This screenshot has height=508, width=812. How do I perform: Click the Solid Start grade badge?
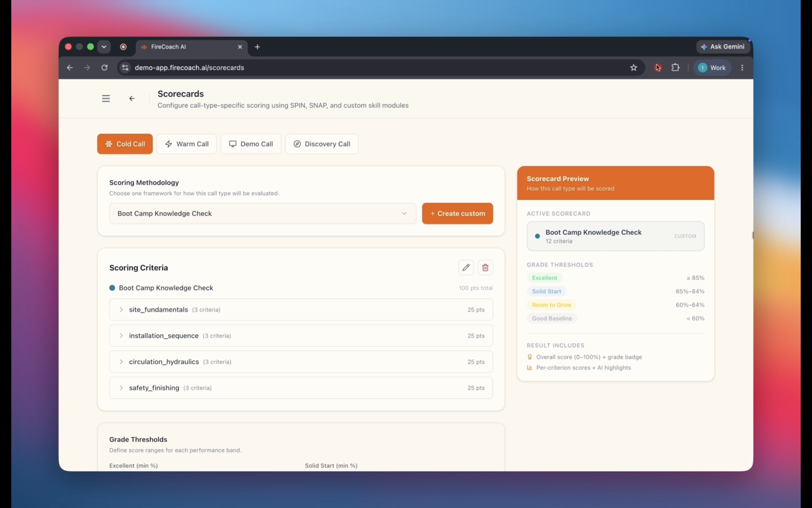[x=546, y=291]
